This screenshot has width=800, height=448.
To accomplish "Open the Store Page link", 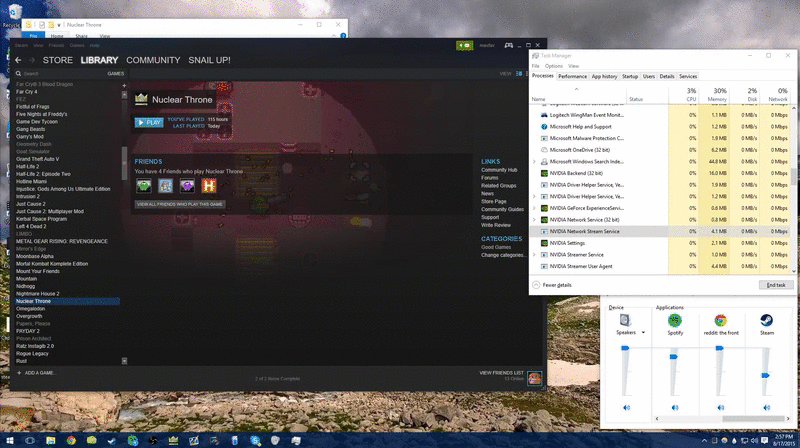I will pyautogui.click(x=494, y=202).
